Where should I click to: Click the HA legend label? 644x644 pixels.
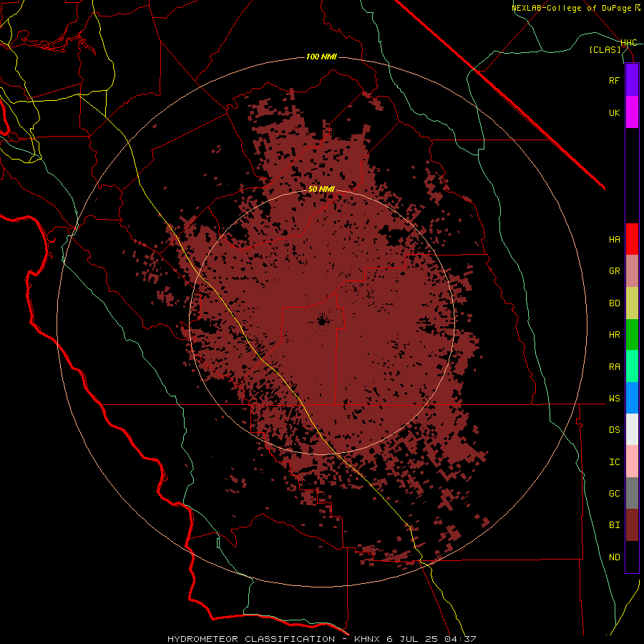point(614,240)
